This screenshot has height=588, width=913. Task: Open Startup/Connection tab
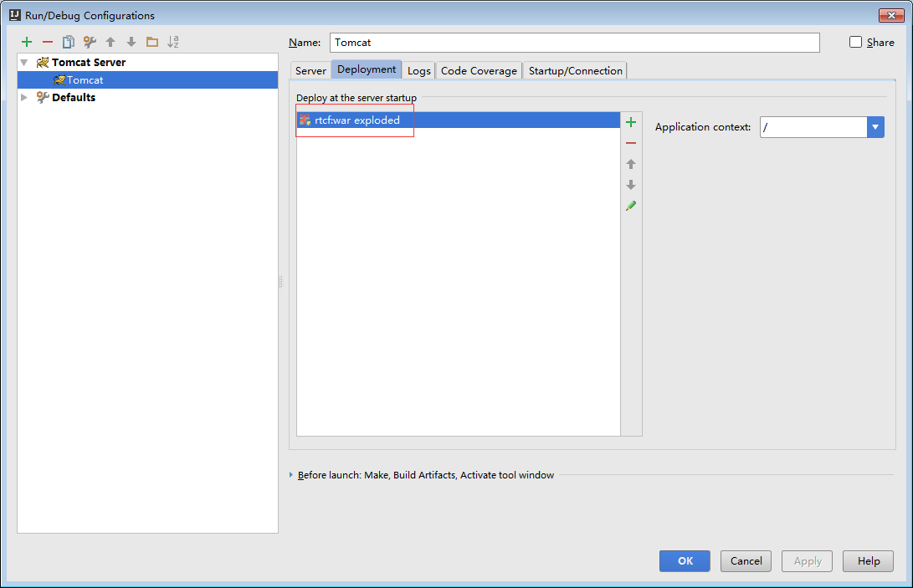[575, 70]
